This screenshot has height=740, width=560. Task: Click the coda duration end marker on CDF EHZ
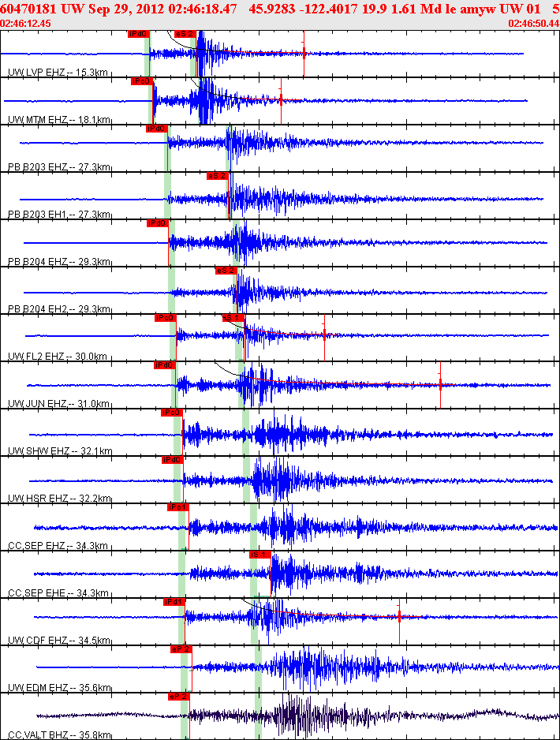[399, 617]
